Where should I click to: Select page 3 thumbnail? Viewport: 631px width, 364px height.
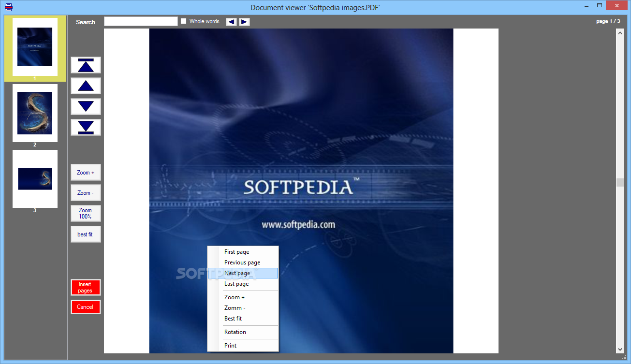click(x=35, y=179)
